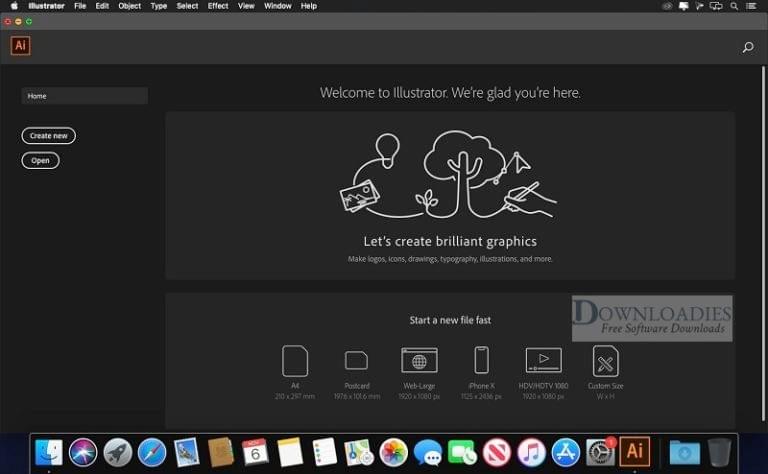Open Contacts book in the dock
Viewport: 768px width, 474px height.
tap(221, 452)
